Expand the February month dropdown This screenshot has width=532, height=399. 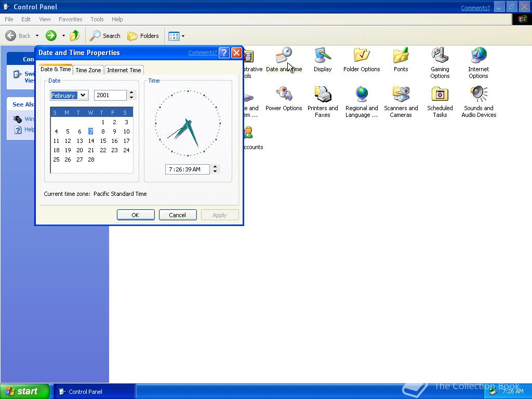pyautogui.click(x=83, y=96)
